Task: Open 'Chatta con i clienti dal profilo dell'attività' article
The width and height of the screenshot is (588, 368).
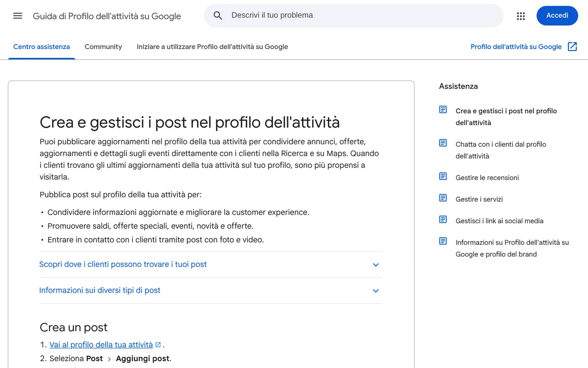Action: [501, 150]
